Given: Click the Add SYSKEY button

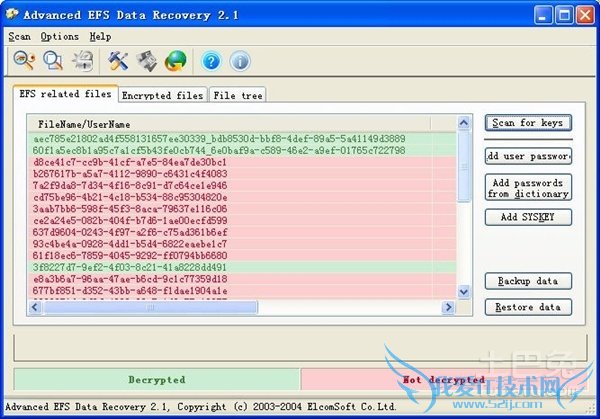Looking at the screenshot, I should (528, 217).
